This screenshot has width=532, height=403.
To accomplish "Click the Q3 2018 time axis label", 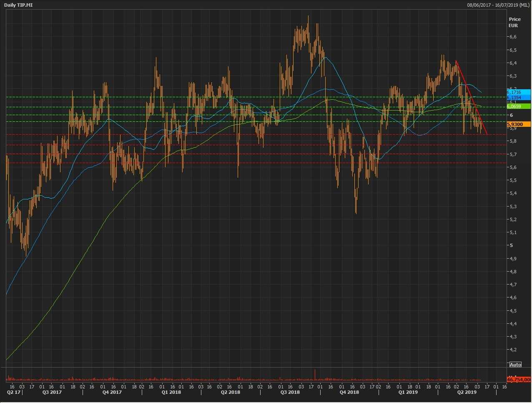I will coord(290,393).
